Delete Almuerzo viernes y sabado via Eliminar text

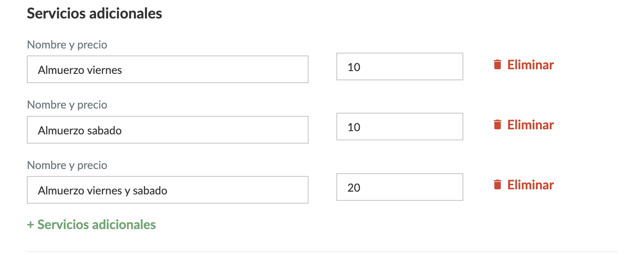point(530,185)
